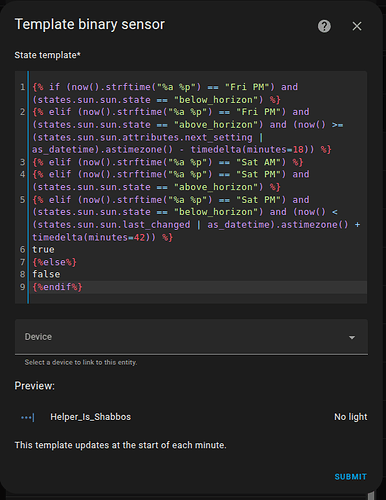386x500 pixels.
Task: Open the Device dropdown
Action: [x=191, y=337]
